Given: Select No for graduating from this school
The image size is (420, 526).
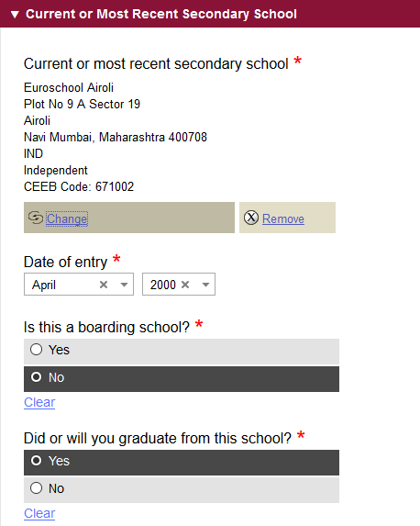Looking at the screenshot, I should (x=182, y=490).
